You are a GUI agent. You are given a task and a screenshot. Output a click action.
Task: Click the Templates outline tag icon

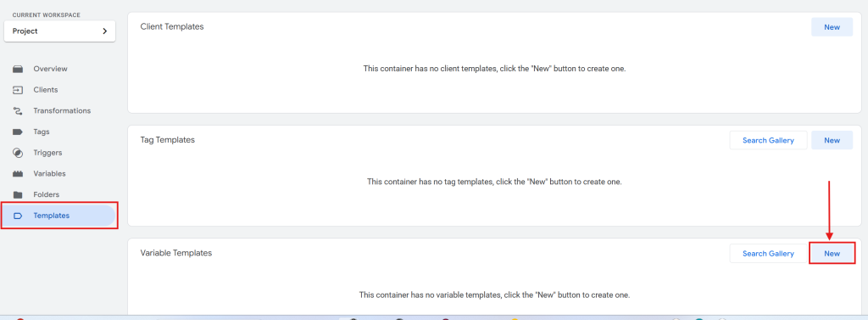click(18, 216)
